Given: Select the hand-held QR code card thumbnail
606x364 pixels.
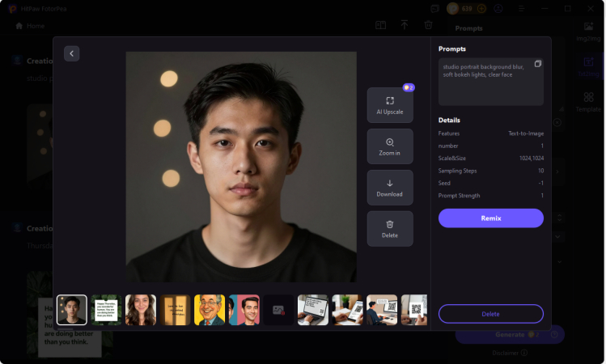Looking at the screenshot, I should coord(414,310).
